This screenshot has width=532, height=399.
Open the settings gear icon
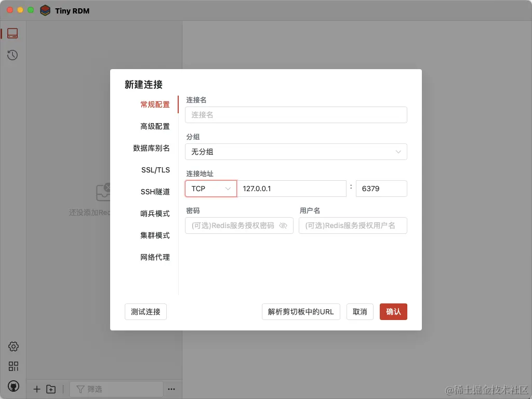click(x=13, y=346)
